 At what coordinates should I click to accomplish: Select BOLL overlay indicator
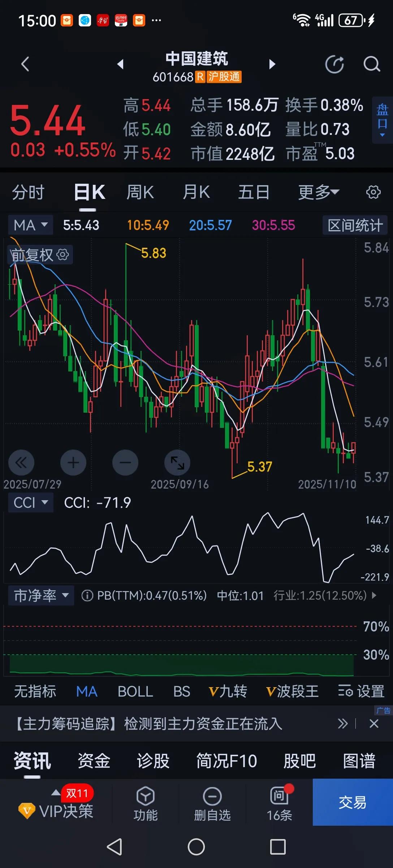(135, 691)
